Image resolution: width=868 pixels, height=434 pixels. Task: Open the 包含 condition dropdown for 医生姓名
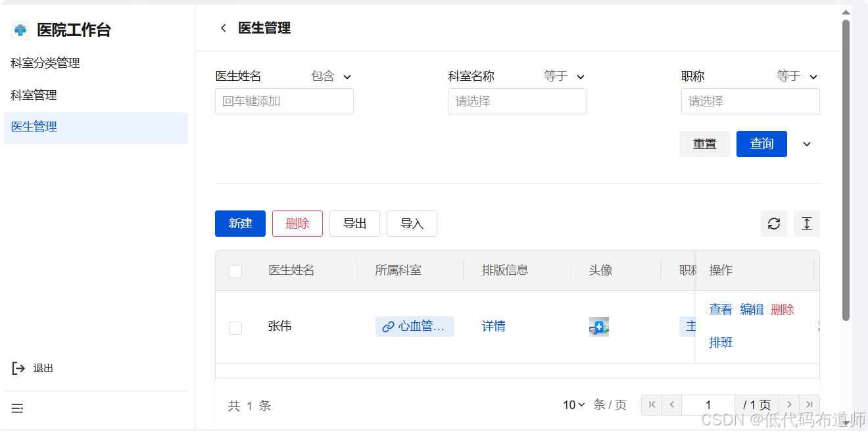pos(331,76)
